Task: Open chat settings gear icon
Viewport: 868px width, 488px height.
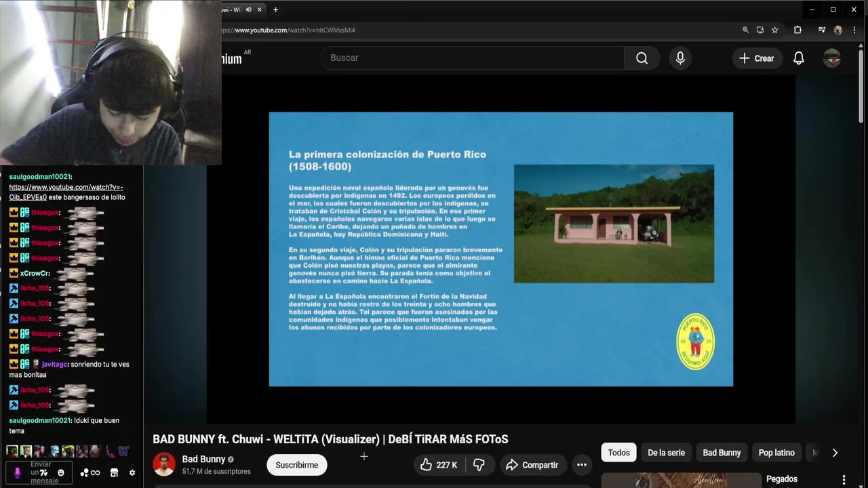Action: point(132,472)
